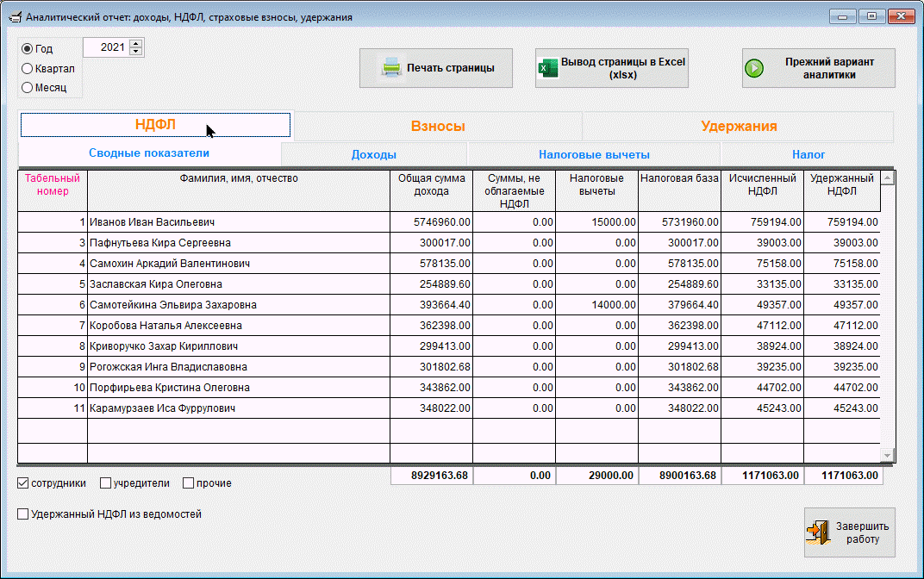The width and height of the screenshot is (924, 579).
Task: Enable the прочие checkbox
Action: tap(189, 483)
